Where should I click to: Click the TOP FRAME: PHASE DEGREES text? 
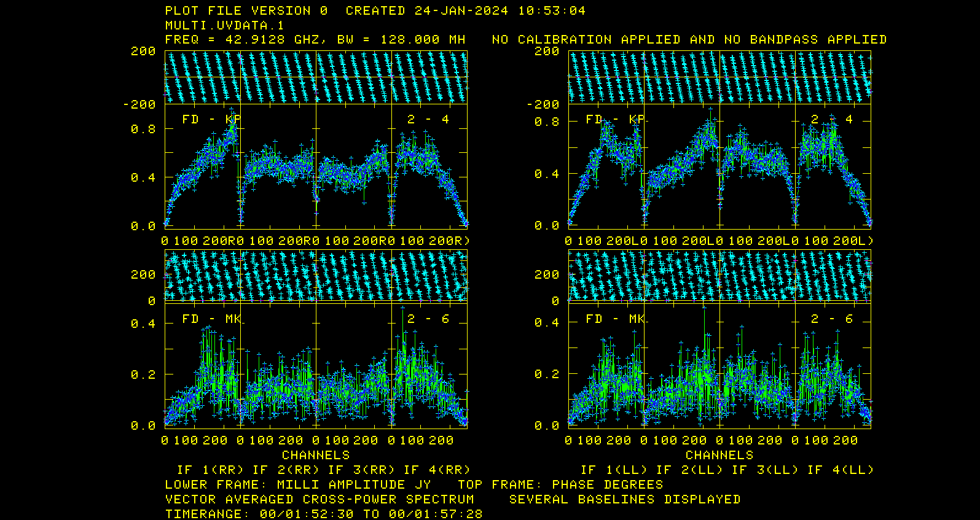(x=560, y=484)
